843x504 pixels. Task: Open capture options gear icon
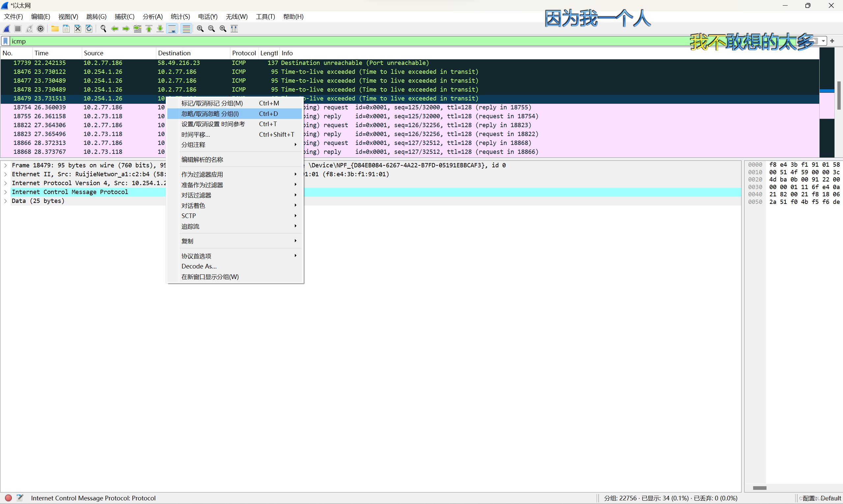(41, 29)
